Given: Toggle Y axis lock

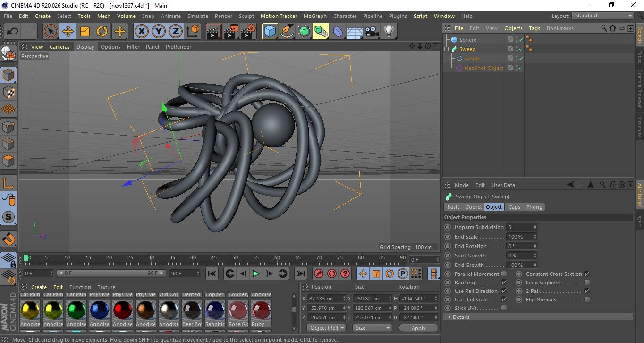Looking at the screenshot, I should [159, 32].
